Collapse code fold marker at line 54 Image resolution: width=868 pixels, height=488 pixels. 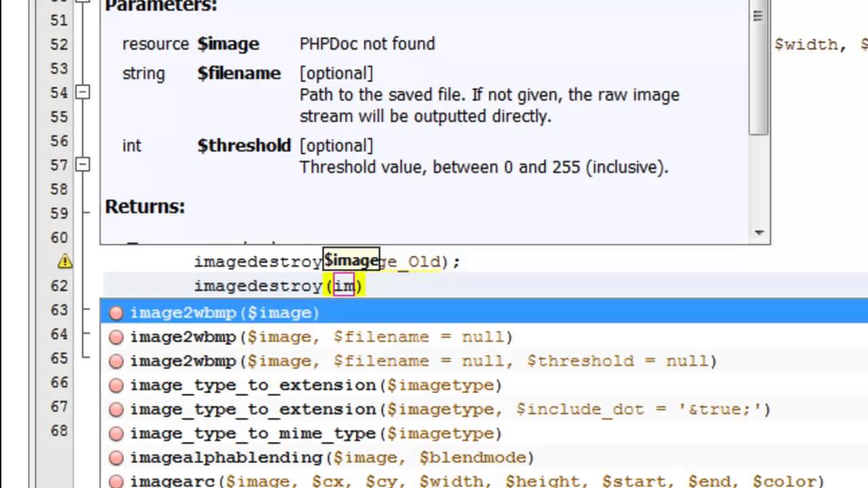[82, 92]
